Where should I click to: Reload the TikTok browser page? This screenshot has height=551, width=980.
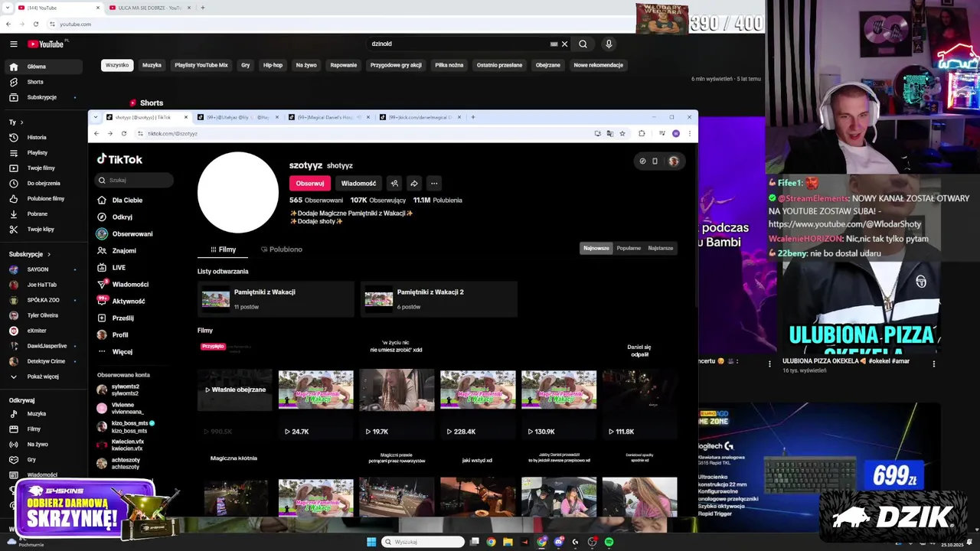(123, 134)
